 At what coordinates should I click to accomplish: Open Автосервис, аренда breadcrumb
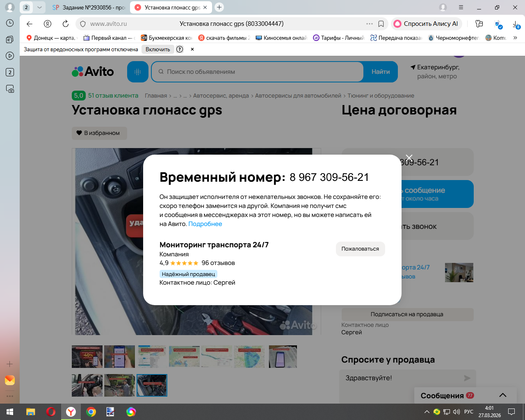tap(221, 96)
